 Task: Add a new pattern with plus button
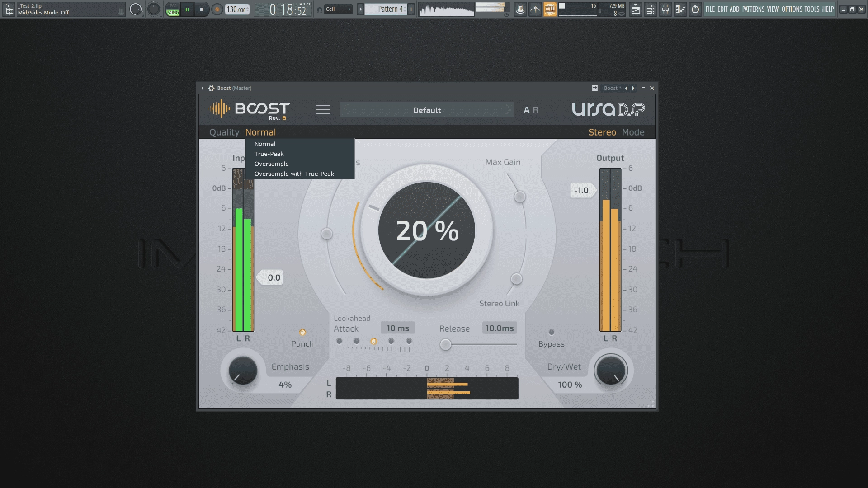click(411, 9)
